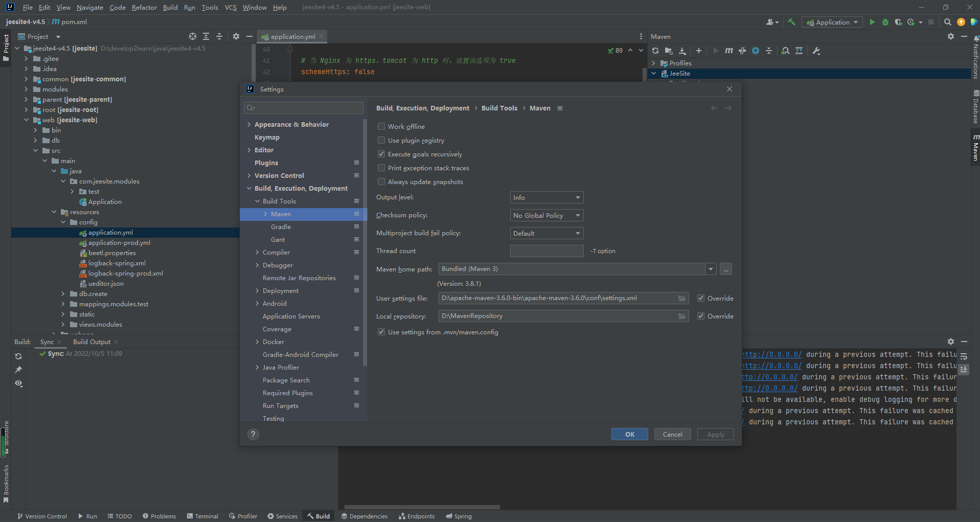Open Problems tool window tab

(159, 516)
